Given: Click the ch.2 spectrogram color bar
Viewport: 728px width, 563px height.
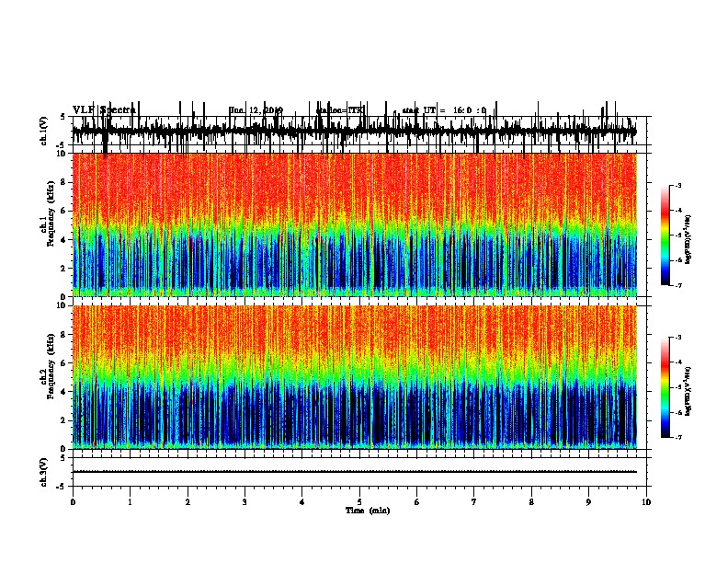Looking at the screenshot, I should [x=665, y=387].
